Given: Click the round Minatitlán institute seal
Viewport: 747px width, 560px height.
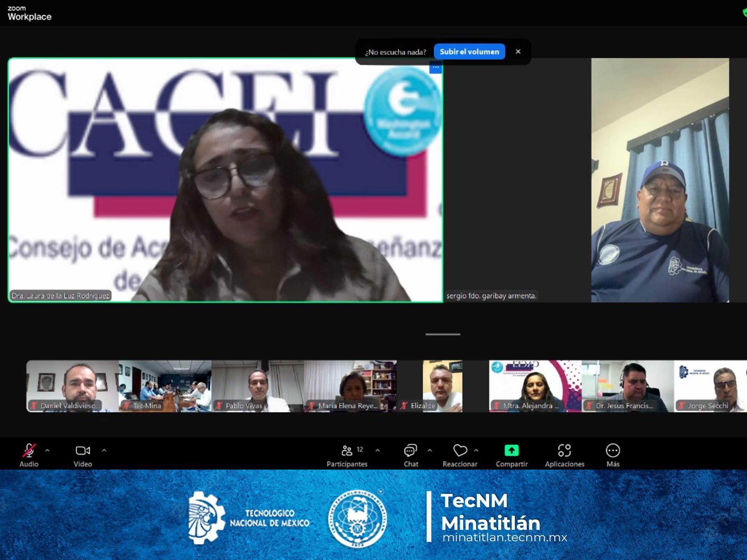Looking at the screenshot, I should point(357,518).
